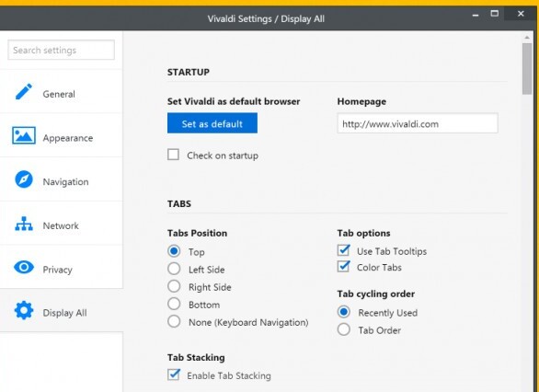Image resolution: width=539 pixels, height=392 pixels.
Task: Toggle Enable Tab Stacking checkbox
Action: (174, 375)
